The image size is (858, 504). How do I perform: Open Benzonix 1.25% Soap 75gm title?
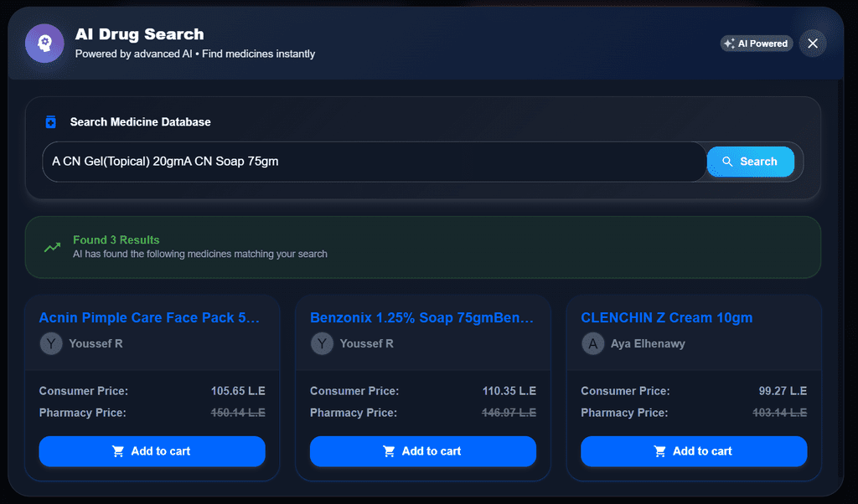pyautogui.click(x=421, y=317)
